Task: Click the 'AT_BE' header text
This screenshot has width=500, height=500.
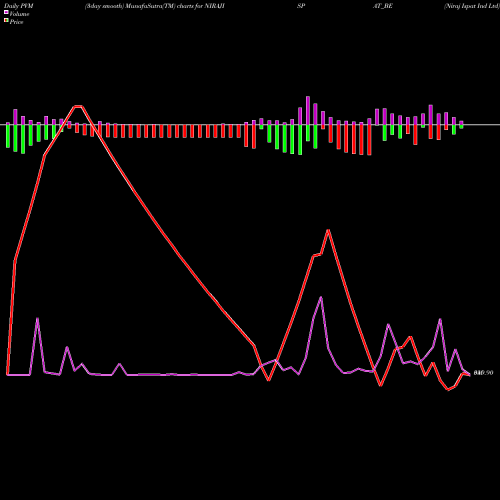Action: point(383,6)
